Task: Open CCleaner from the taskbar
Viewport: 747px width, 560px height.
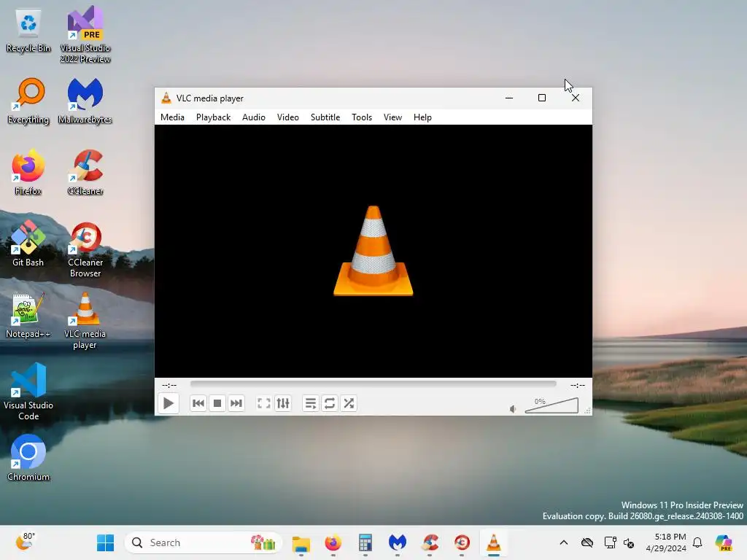Action: pos(430,542)
